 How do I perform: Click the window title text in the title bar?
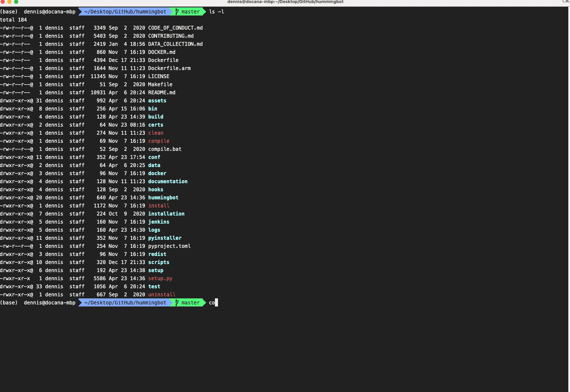pos(285,2)
